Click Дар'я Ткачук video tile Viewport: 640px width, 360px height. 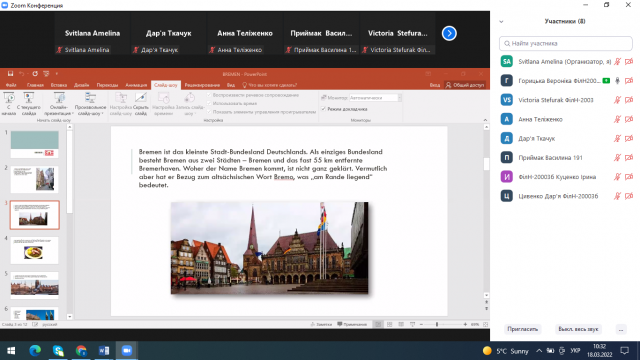coord(169,33)
